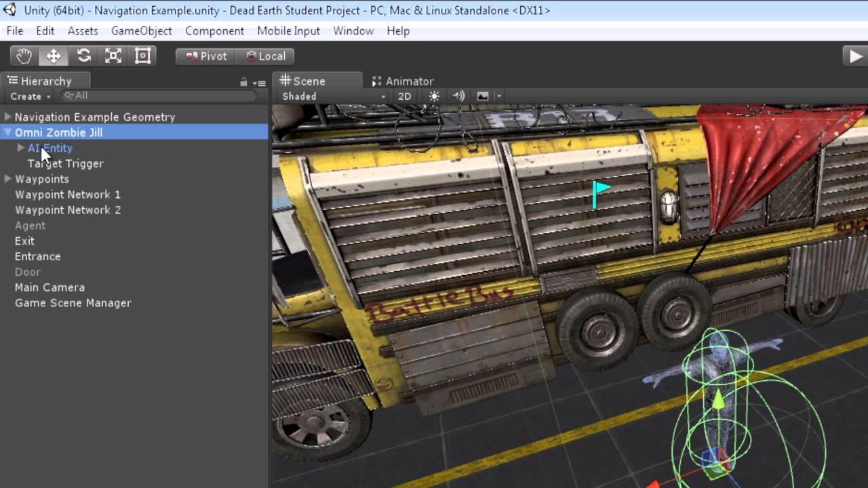
Task: Toggle scene audio speaker icon
Action: coord(458,96)
